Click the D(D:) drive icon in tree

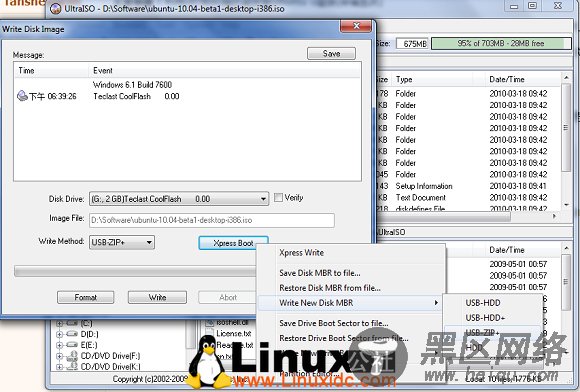click(72, 334)
